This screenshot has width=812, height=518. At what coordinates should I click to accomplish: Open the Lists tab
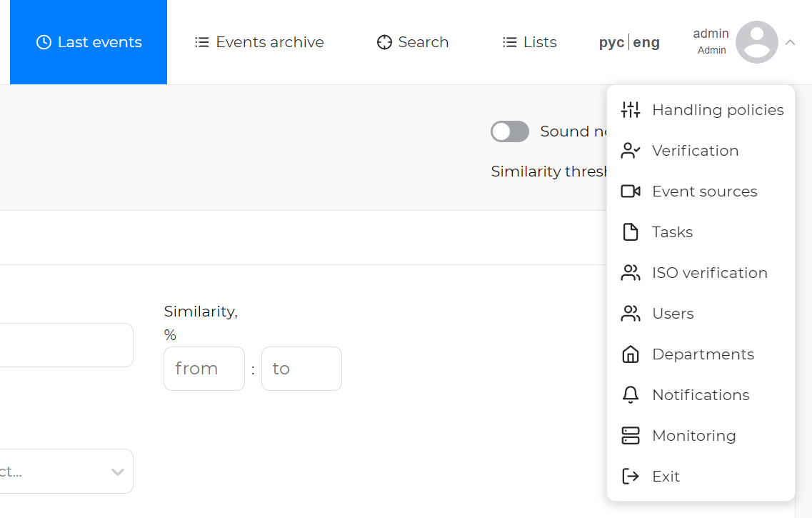coord(530,42)
